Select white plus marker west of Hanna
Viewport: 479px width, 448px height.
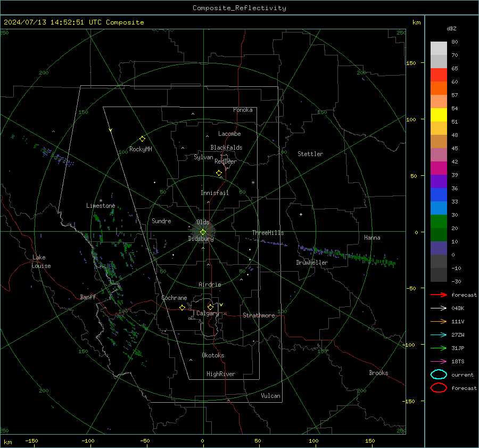click(301, 214)
